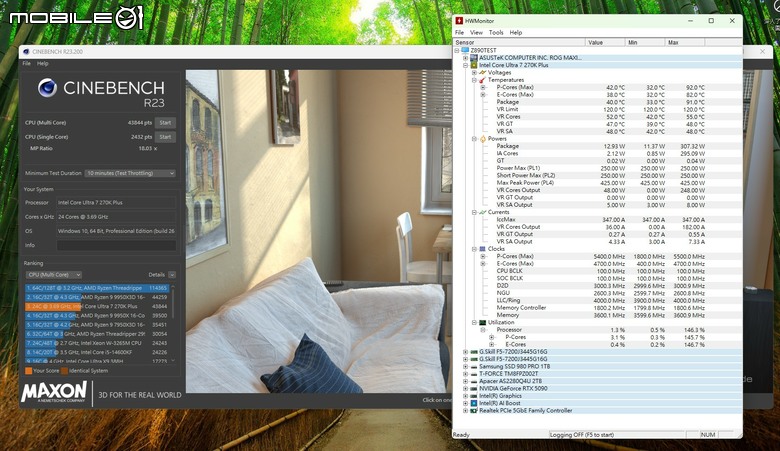Image resolution: width=780 pixels, height=451 pixels.
Task: Expand the ASUSTeK COMPUTER INC. node
Action: pyautogui.click(x=466, y=58)
